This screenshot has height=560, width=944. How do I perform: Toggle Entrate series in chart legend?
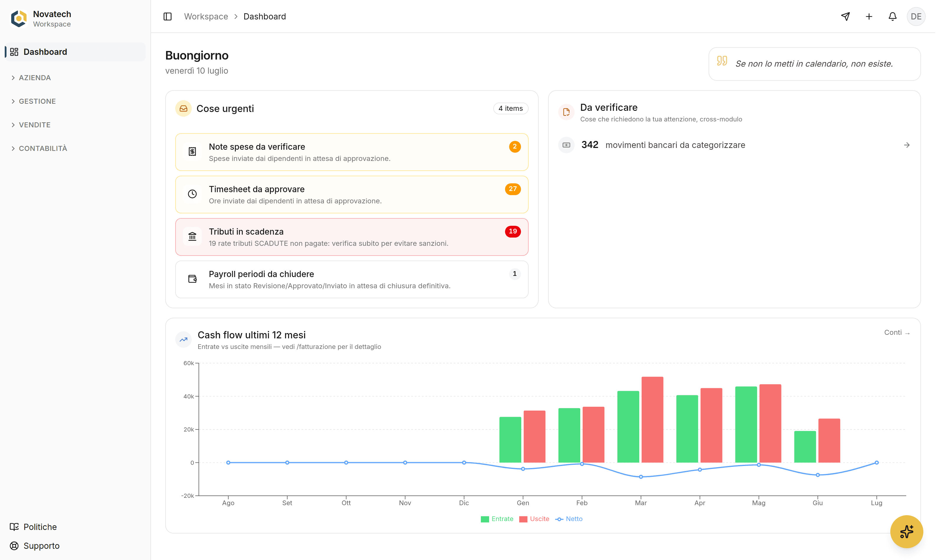(497, 519)
